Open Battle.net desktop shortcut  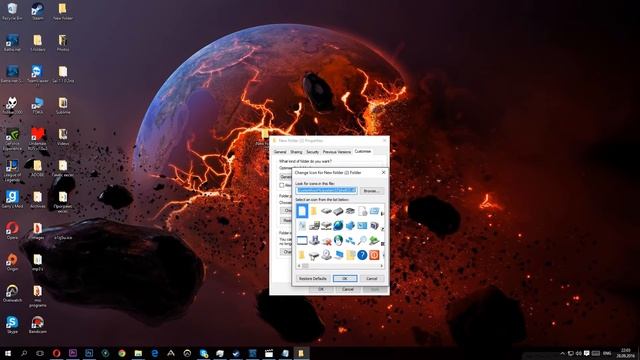(12, 42)
